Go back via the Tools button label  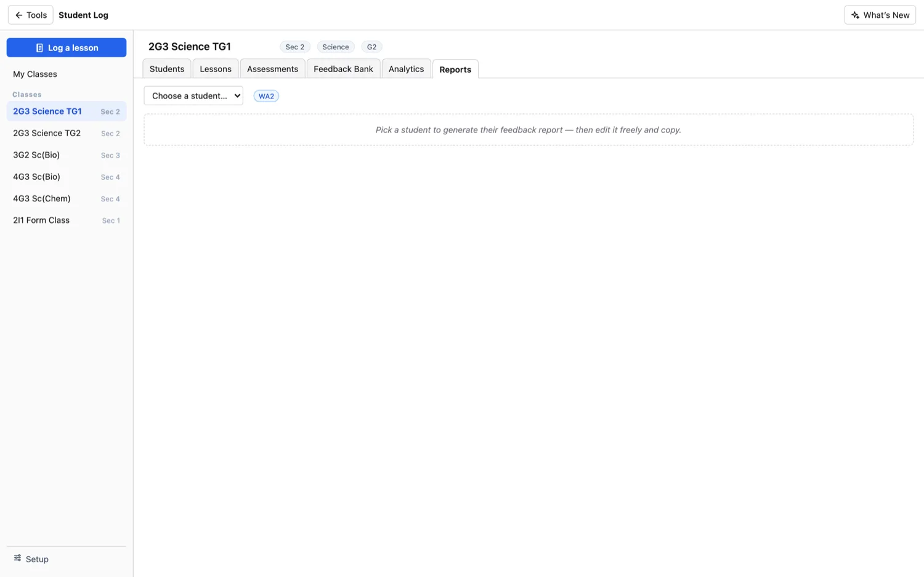pyautogui.click(x=36, y=15)
